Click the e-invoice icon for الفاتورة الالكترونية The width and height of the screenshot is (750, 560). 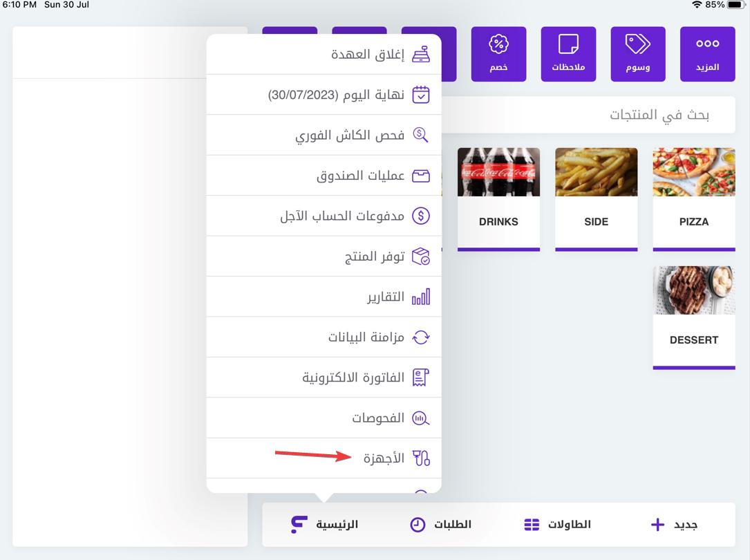[x=421, y=377]
